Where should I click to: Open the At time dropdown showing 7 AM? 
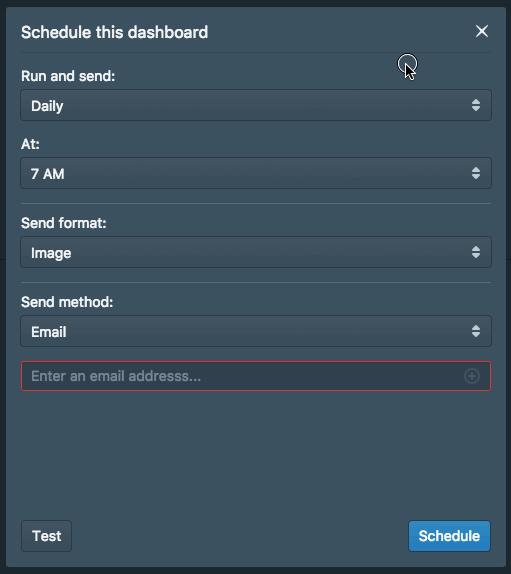[x=256, y=173]
